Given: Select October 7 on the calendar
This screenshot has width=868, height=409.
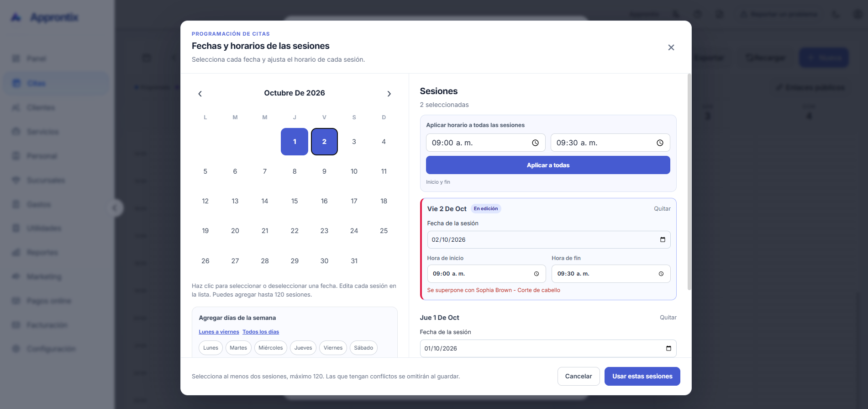Looking at the screenshot, I should pyautogui.click(x=265, y=171).
